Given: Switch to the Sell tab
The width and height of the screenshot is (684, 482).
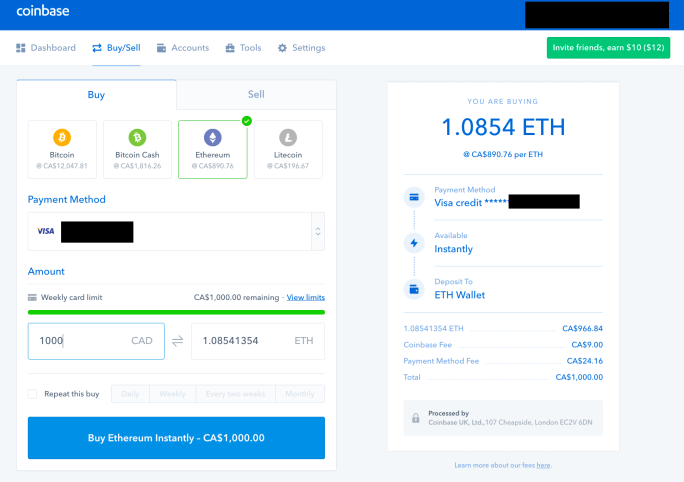Looking at the screenshot, I should click(x=256, y=94).
